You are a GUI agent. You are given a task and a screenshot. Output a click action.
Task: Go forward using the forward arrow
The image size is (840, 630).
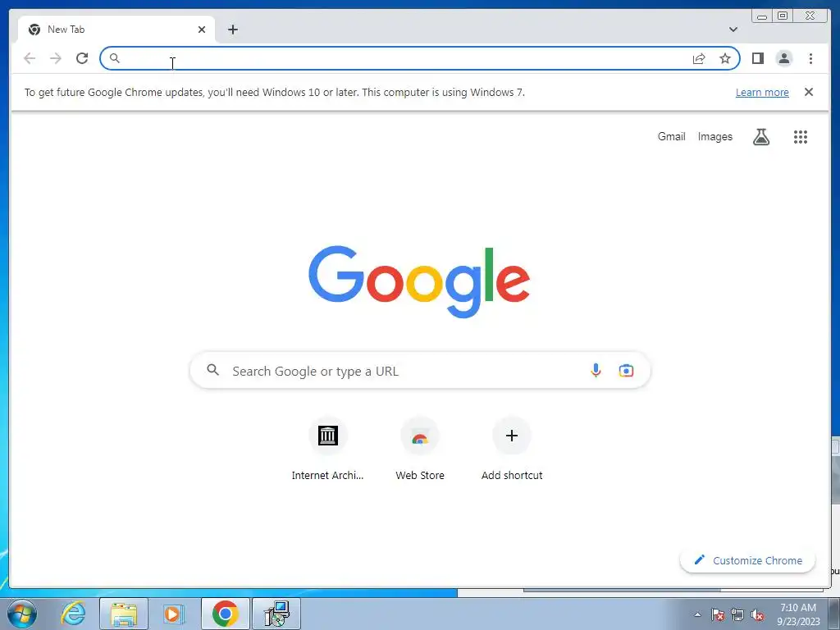[56, 58]
